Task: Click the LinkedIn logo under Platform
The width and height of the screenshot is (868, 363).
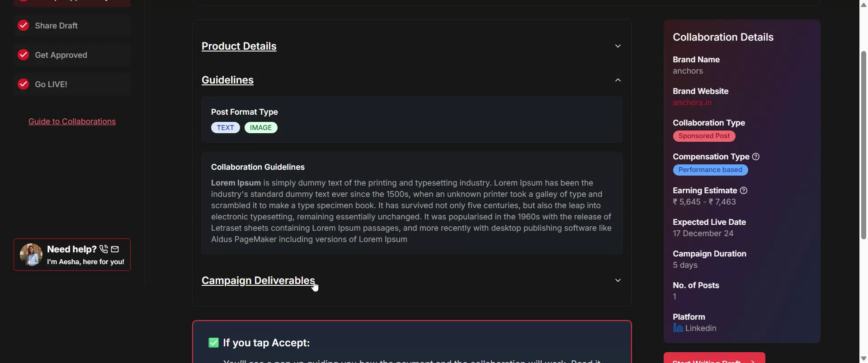Action: [x=678, y=328]
